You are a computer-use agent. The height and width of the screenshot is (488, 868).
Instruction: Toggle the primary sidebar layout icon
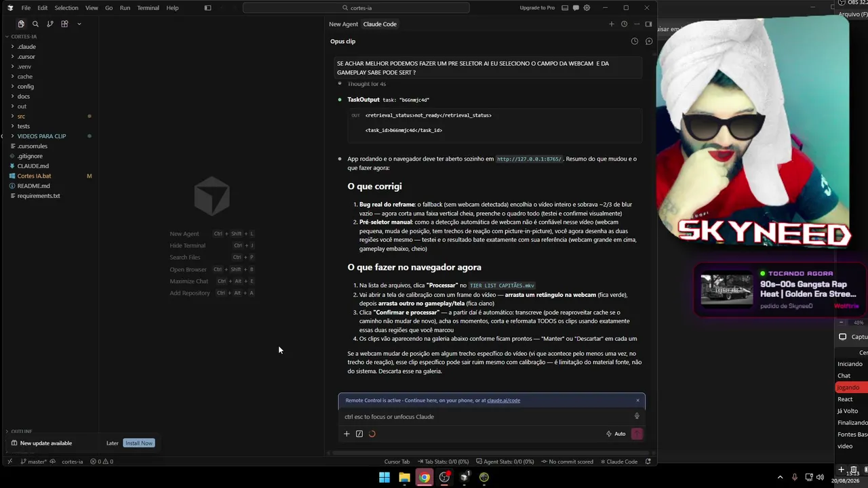(208, 8)
